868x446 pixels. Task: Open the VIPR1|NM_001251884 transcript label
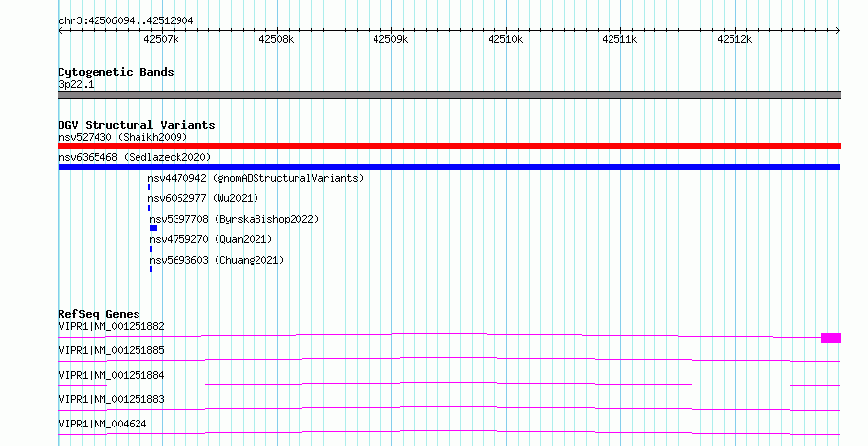tap(111, 375)
